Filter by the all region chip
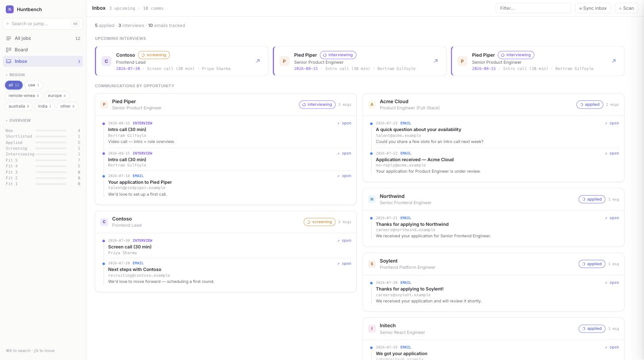Viewport: 644px width, 360px height. pyautogui.click(x=14, y=85)
